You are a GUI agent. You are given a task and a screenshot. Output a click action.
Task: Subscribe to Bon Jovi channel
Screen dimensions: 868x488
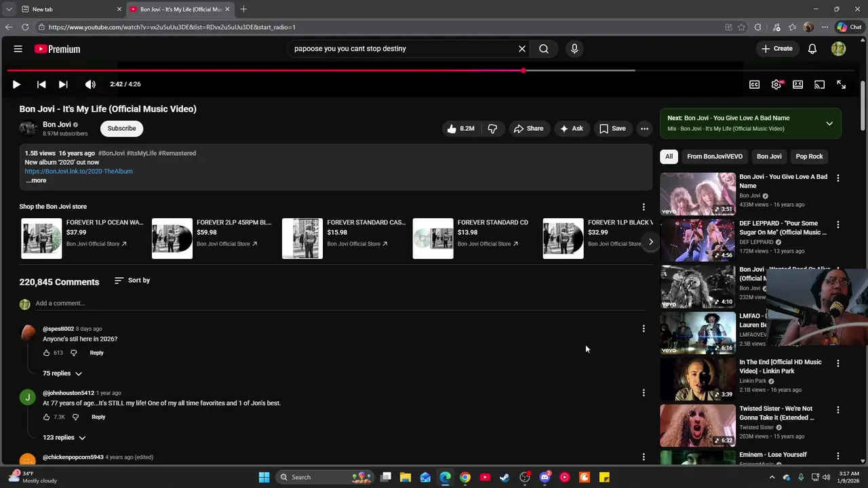[121, 129]
